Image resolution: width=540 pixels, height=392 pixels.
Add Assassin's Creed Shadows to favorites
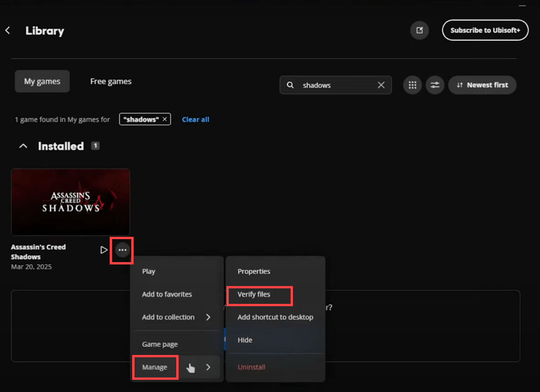pyautogui.click(x=167, y=294)
